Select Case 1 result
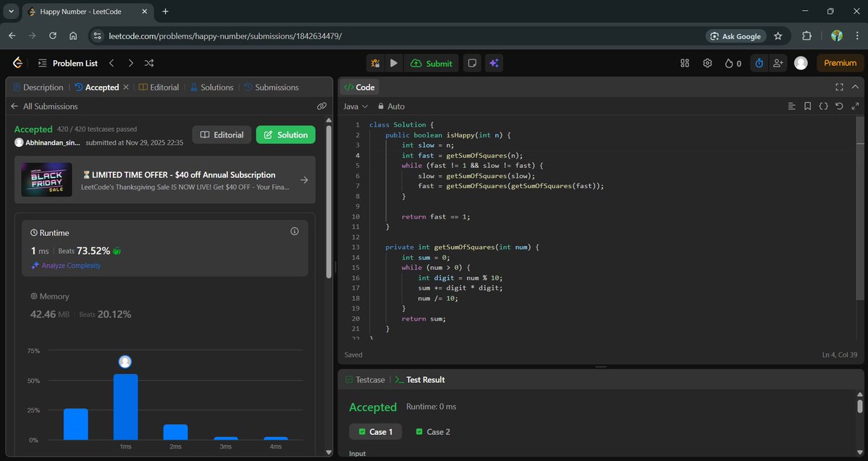The height and width of the screenshot is (461, 868). (x=375, y=431)
